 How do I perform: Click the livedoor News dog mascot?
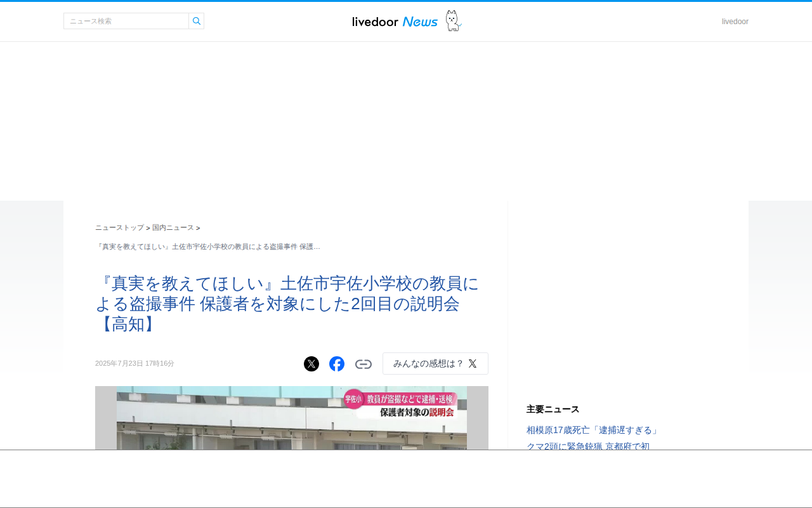click(x=453, y=21)
